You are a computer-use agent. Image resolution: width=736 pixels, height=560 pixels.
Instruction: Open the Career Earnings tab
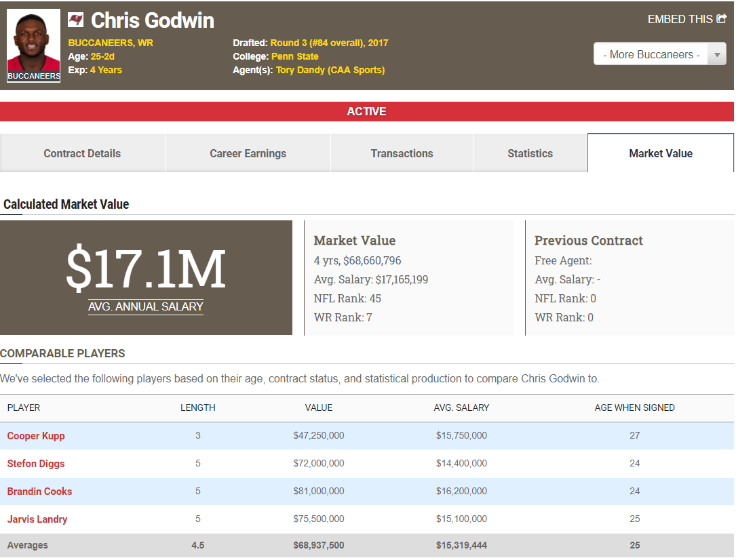pos(248,153)
